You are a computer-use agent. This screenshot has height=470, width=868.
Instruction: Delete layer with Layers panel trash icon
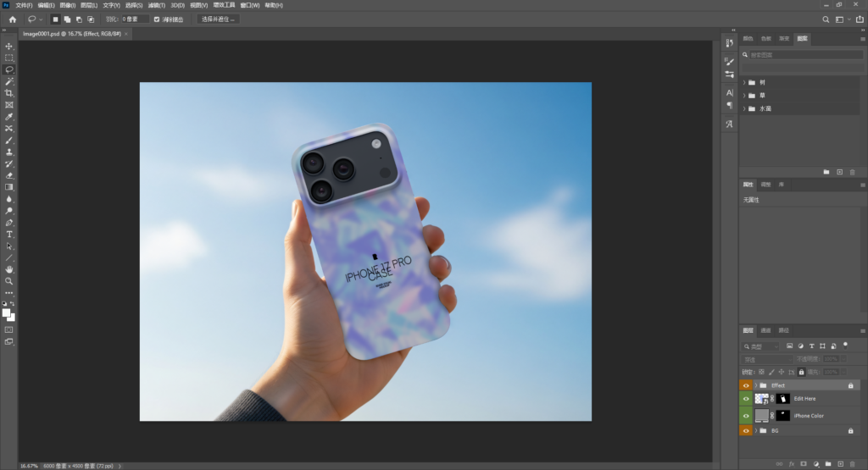(853, 464)
